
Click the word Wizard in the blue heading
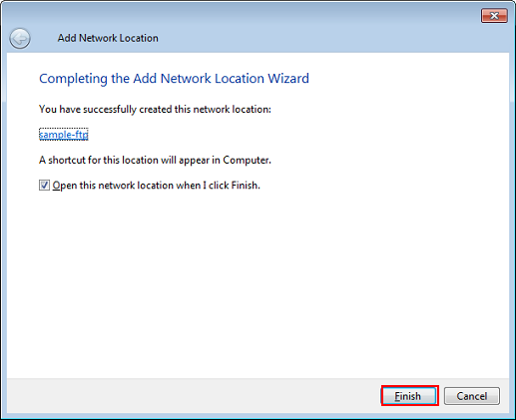(x=288, y=79)
